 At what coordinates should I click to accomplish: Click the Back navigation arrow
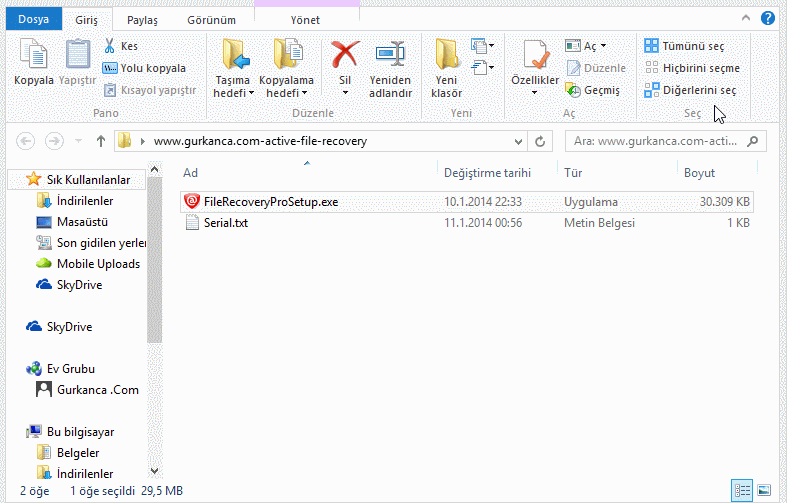(26, 141)
